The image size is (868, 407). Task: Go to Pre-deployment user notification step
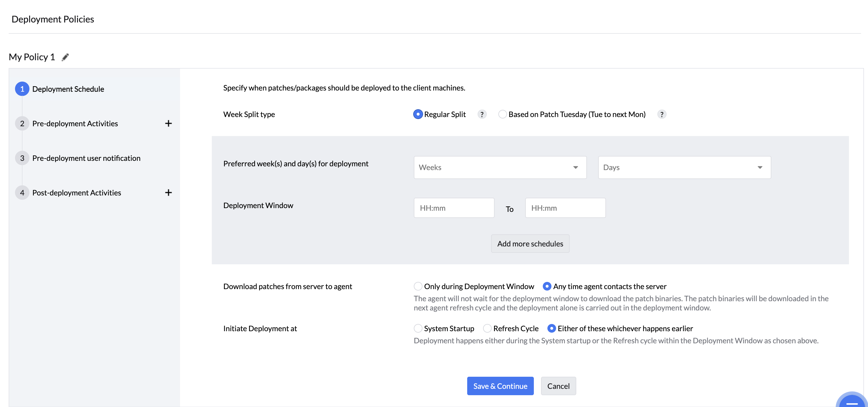click(86, 158)
